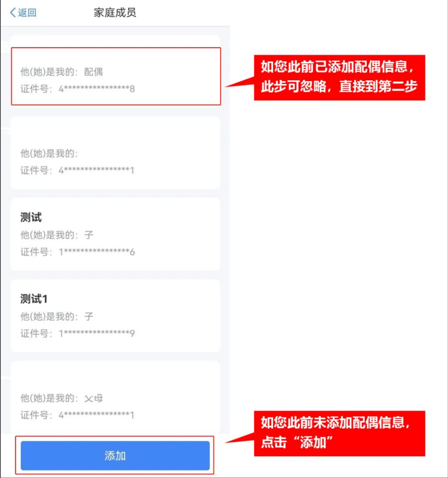Click the 他(她)是我的: 父母 line

62,398
